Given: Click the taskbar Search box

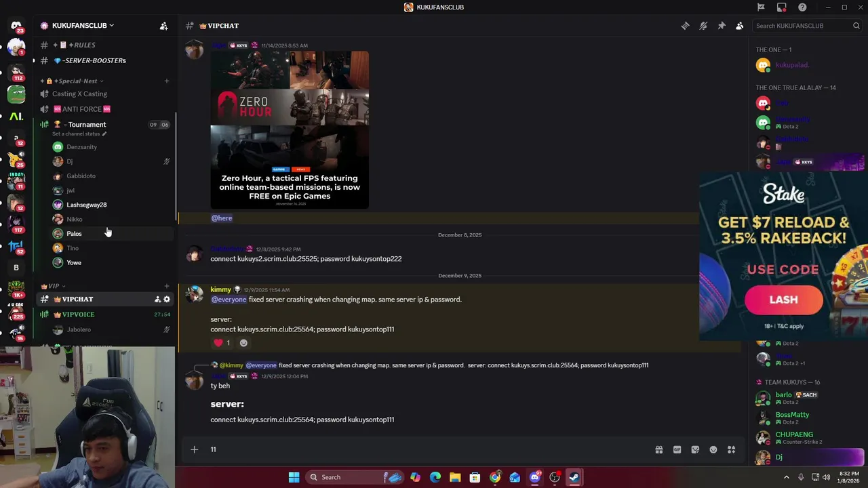Looking at the screenshot, I should click(355, 477).
